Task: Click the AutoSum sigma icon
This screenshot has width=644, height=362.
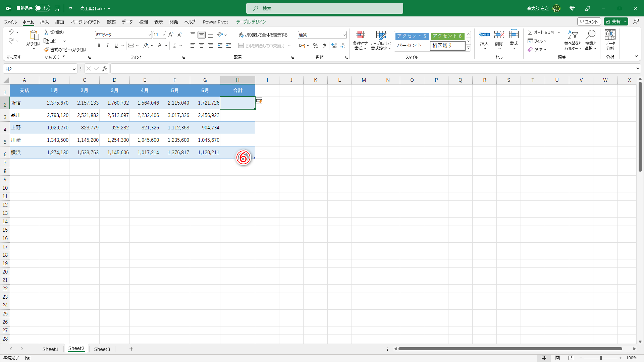Action: (530, 32)
